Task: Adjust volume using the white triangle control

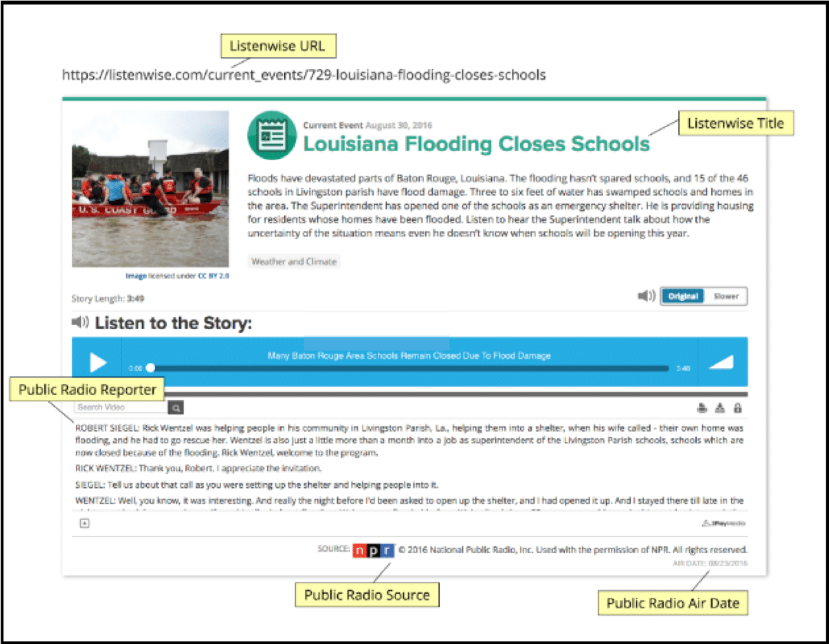Action: 721,362
